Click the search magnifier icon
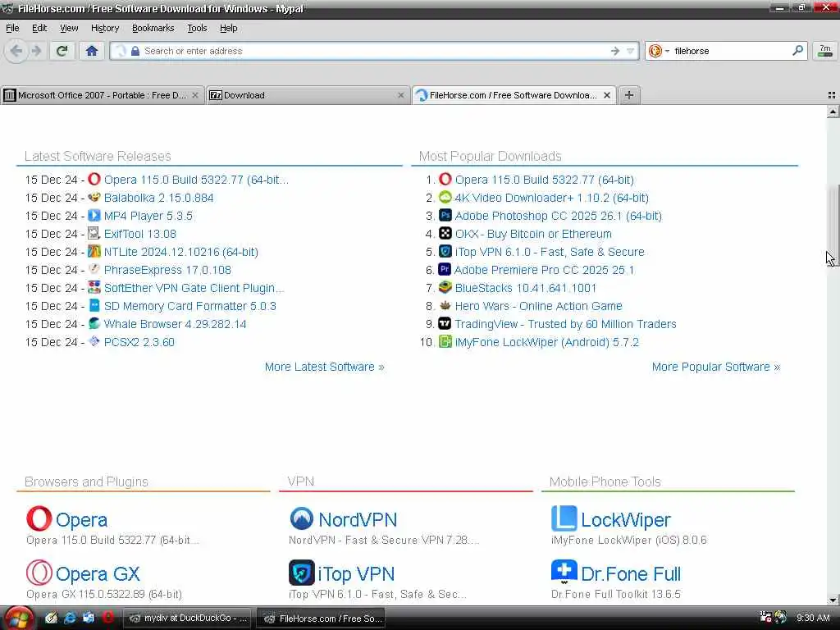The width and height of the screenshot is (840, 630). tap(797, 51)
